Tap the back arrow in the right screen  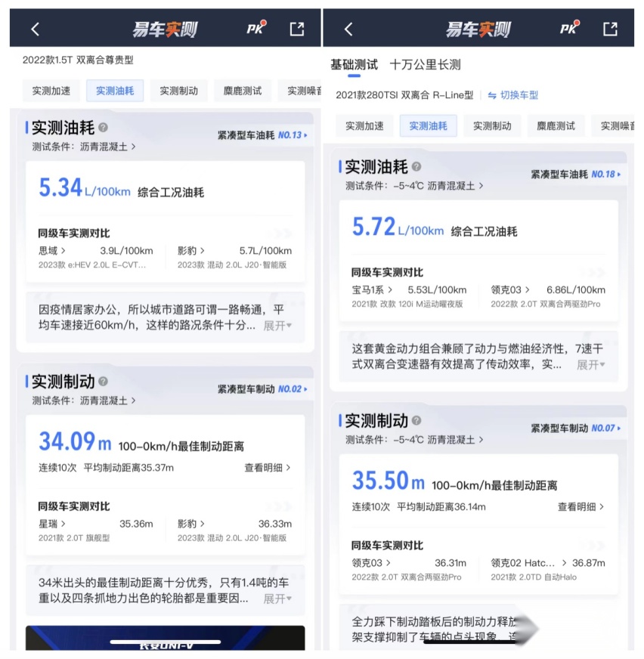point(348,29)
